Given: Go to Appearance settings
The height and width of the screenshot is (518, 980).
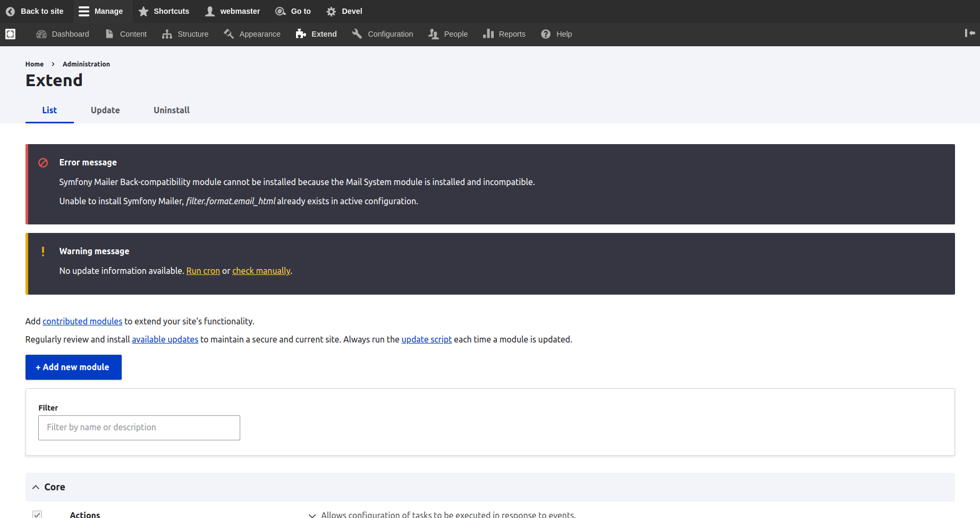Looking at the screenshot, I should [x=252, y=34].
